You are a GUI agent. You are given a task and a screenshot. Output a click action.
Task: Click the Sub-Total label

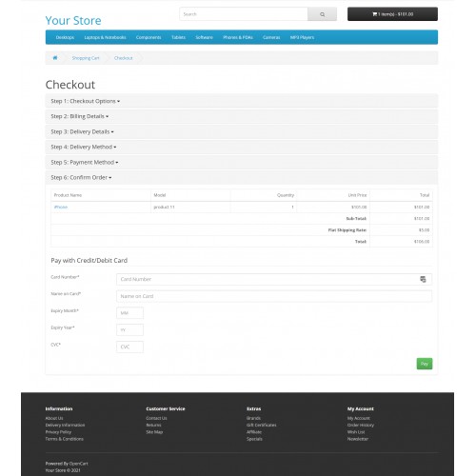356,219
